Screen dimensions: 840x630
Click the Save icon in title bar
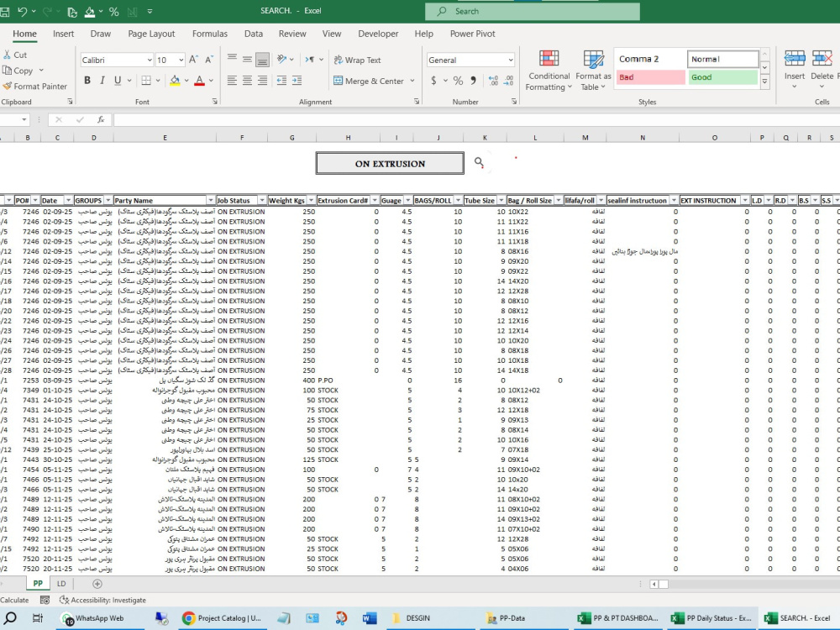(x=5, y=11)
